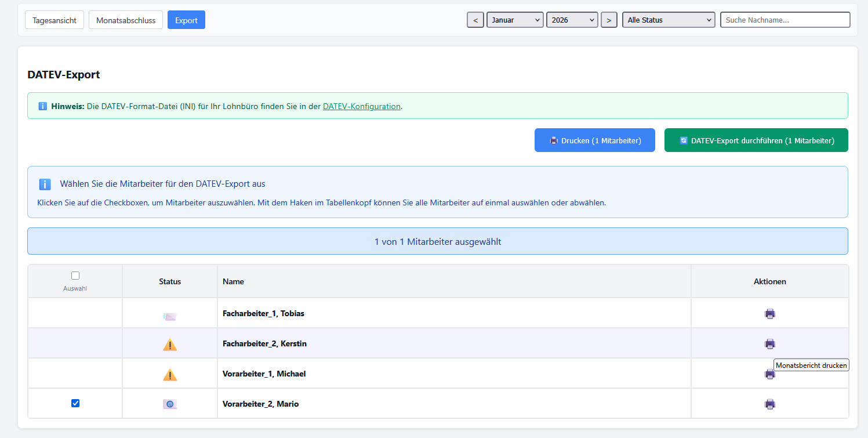Open the month dropdown showing Januar
Viewport: 868px width, 438px height.
coord(515,20)
